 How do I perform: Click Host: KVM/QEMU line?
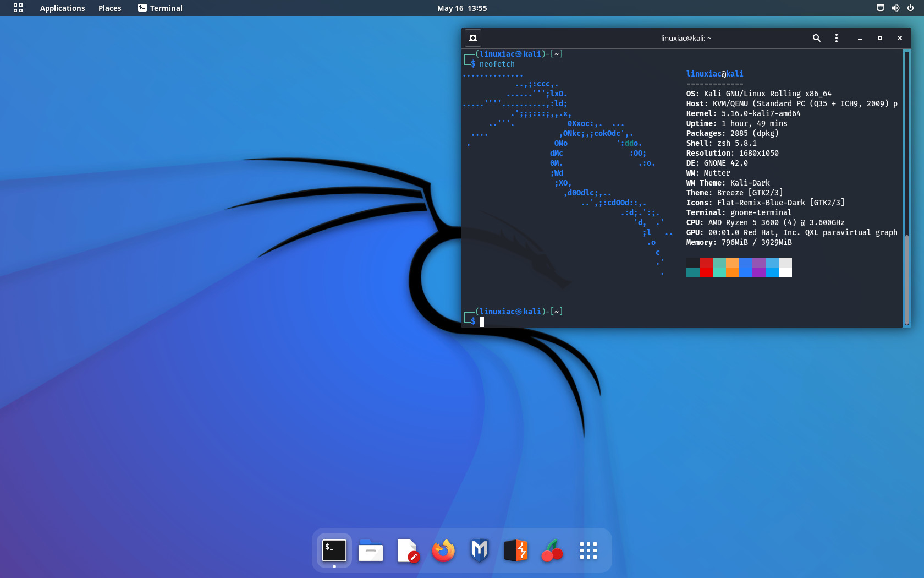tap(792, 103)
